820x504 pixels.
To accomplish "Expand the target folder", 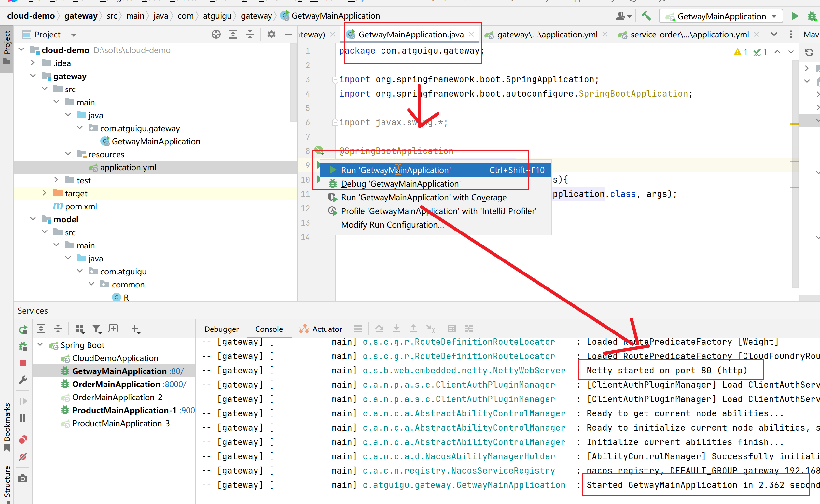I will tap(44, 193).
